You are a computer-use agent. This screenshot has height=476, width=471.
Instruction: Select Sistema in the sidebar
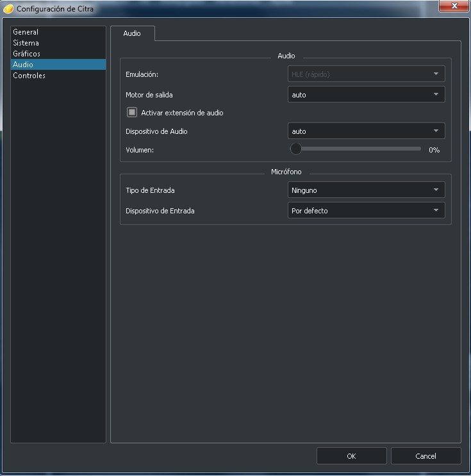point(58,43)
